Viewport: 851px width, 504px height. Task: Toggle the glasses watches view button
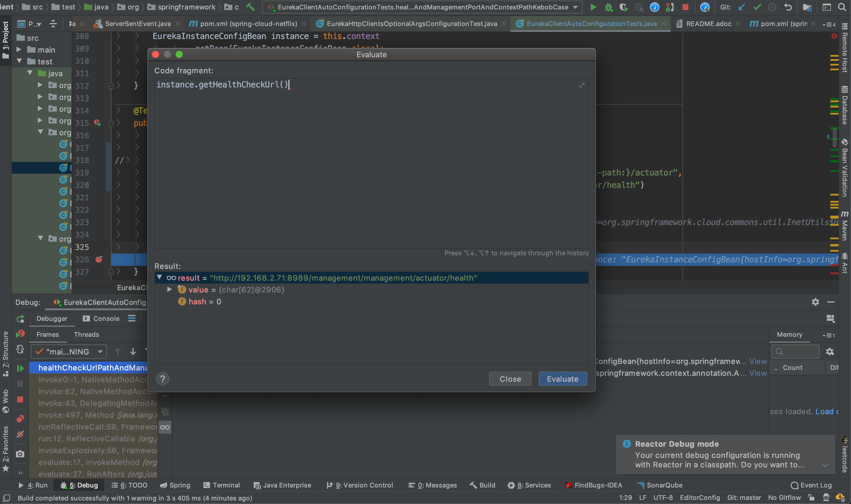pos(165,427)
